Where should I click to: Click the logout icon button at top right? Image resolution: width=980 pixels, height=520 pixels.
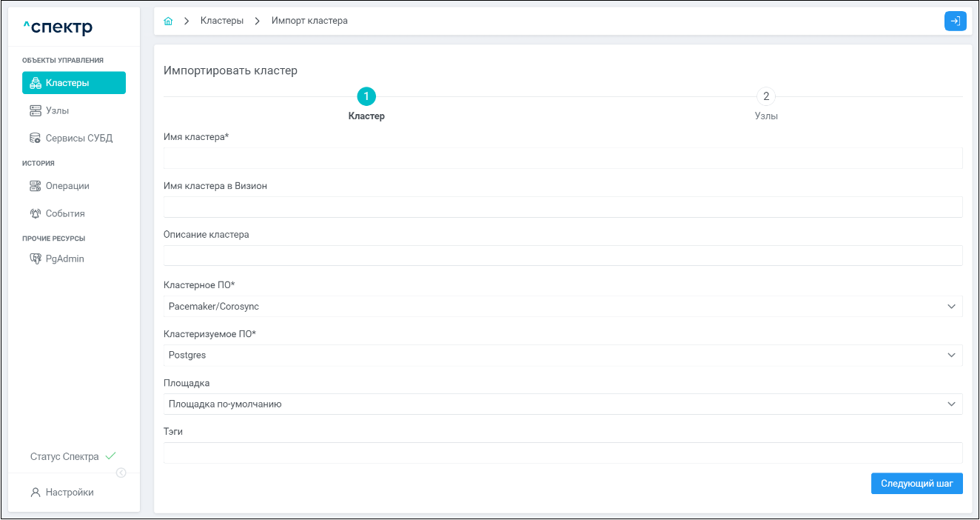[x=955, y=21]
